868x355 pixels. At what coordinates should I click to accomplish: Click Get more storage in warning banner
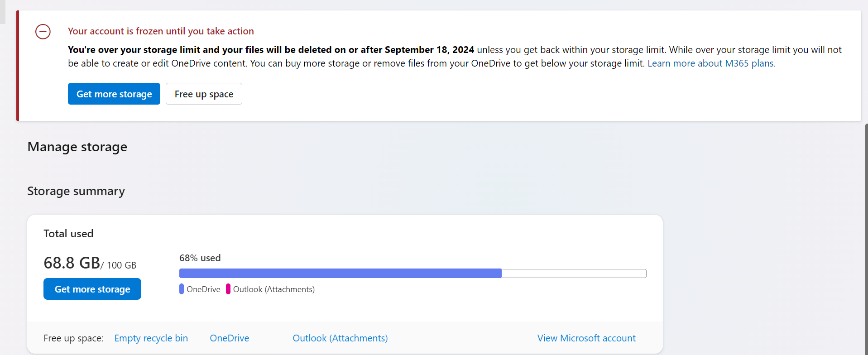[x=114, y=94]
